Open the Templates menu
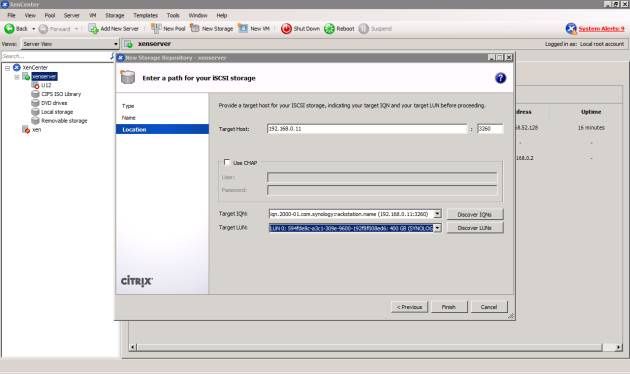630x374 pixels. (x=145, y=15)
